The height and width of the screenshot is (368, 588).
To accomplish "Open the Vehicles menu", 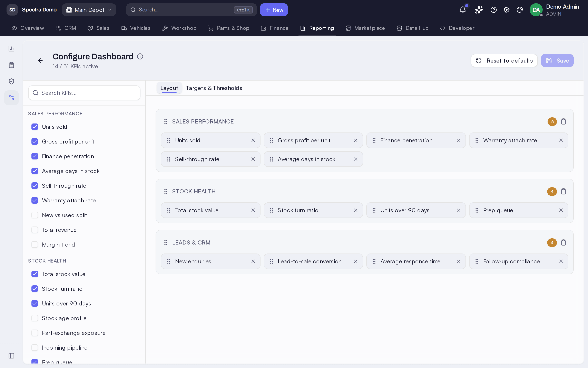I will click(136, 28).
